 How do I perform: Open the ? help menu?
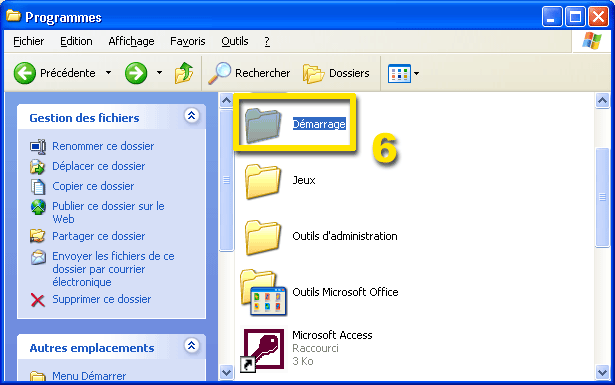tap(267, 41)
